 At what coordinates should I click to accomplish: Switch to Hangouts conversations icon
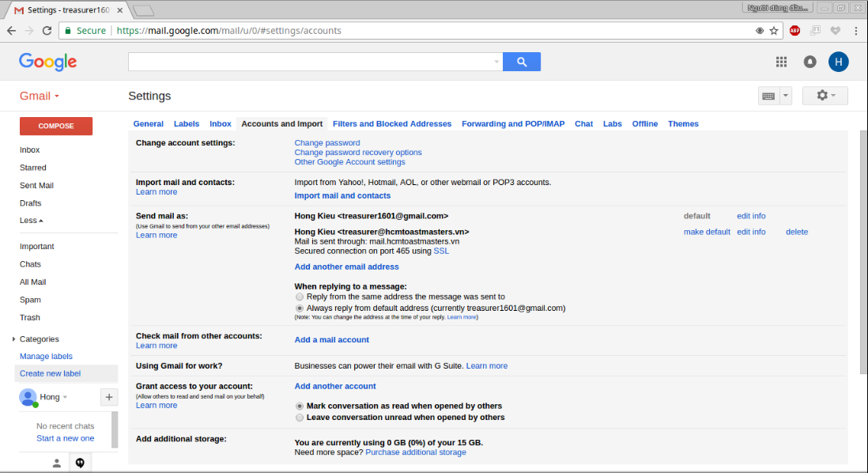click(x=81, y=463)
